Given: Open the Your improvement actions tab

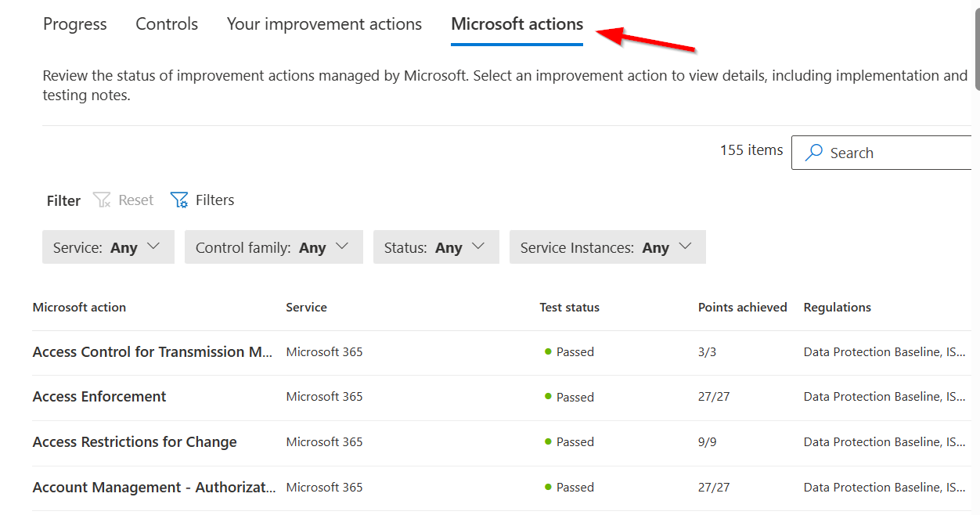Looking at the screenshot, I should pyautogui.click(x=323, y=24).
